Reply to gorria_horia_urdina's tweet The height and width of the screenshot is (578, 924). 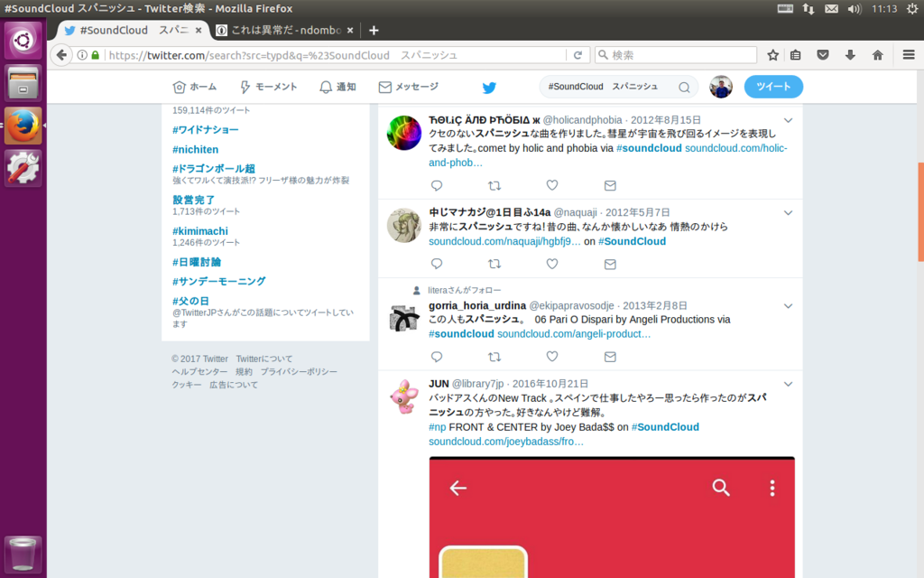437,356
